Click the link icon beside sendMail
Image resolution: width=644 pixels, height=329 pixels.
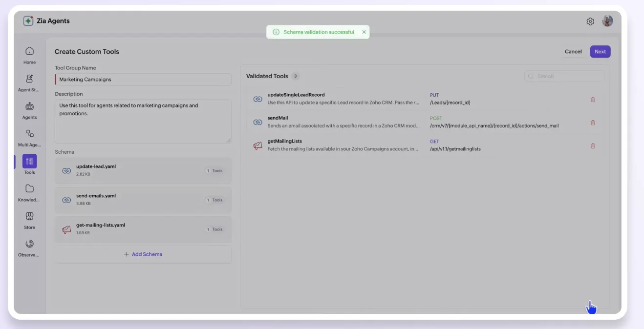pos(258,122)
